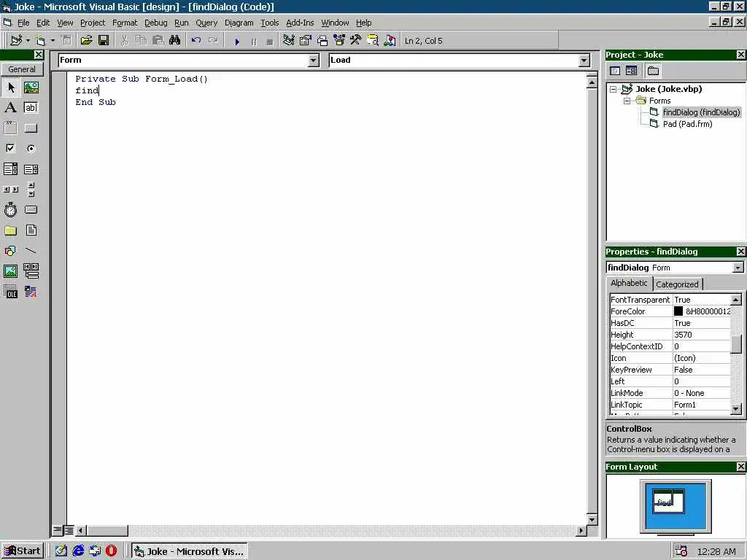Open the Tools menu
Viewport: 747px width, 560px height.
coord(269,23)
